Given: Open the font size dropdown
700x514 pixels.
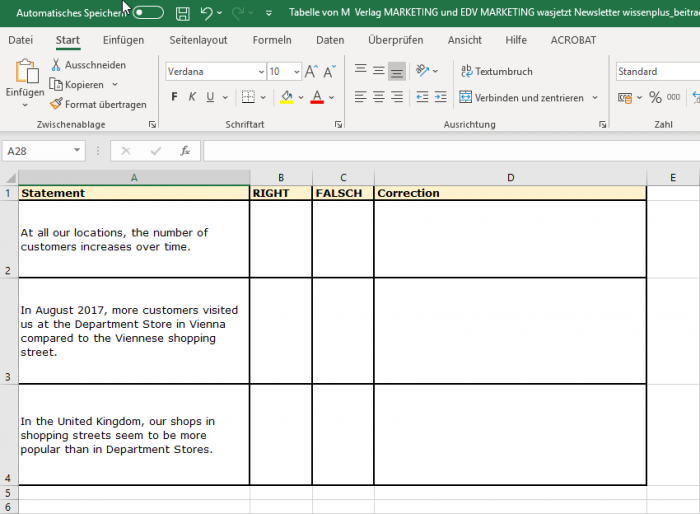Looking at the screenshot, I should point(297,72).
